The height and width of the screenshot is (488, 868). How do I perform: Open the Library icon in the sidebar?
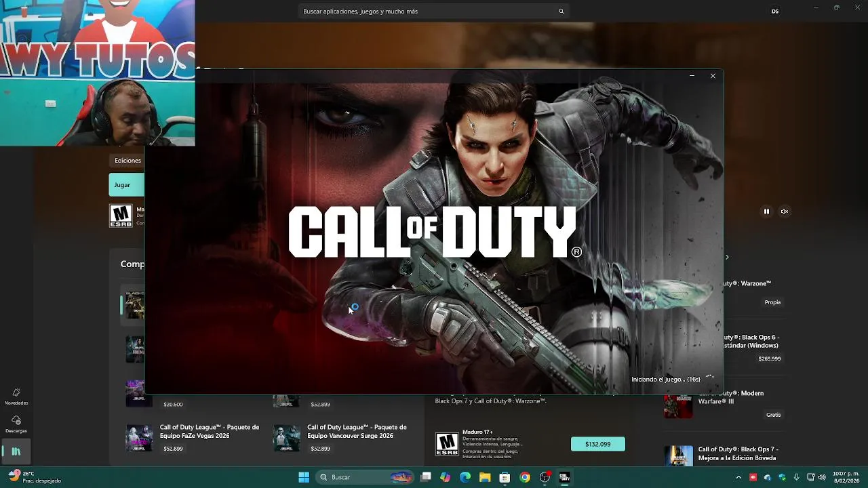16,451
